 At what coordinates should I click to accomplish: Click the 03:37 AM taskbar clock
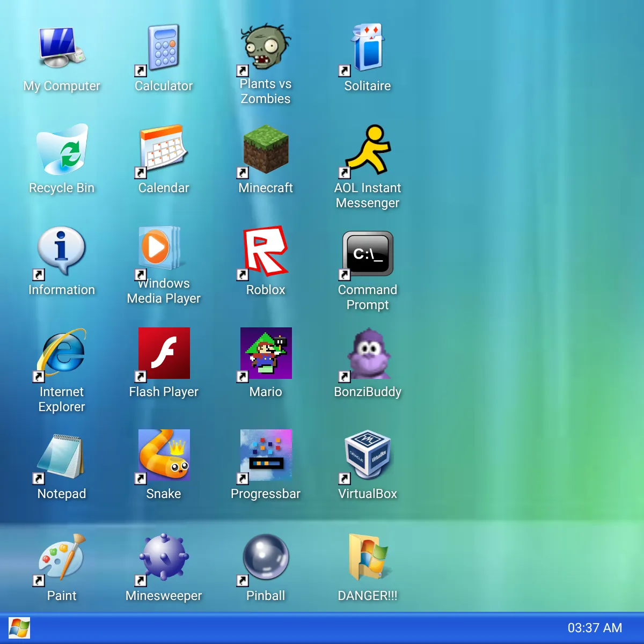pyautogui.click(x=595, y=628)
